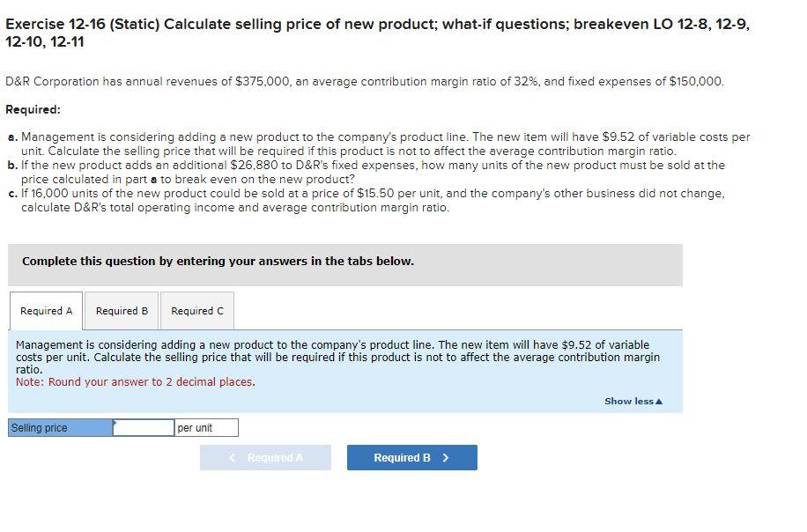This screenshot has width=807, height=532.
Task: Click the Required B navigation button
Action: [411, 457]
